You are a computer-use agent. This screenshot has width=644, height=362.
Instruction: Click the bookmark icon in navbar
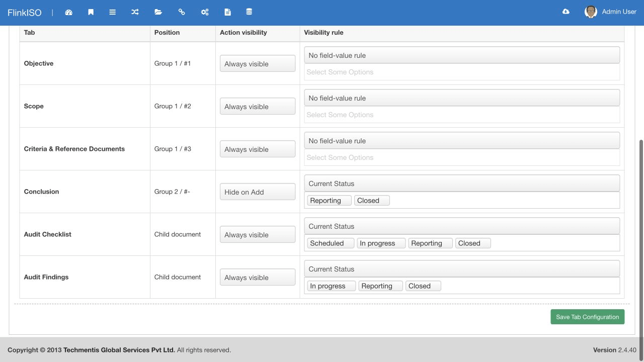click(91, 12)
